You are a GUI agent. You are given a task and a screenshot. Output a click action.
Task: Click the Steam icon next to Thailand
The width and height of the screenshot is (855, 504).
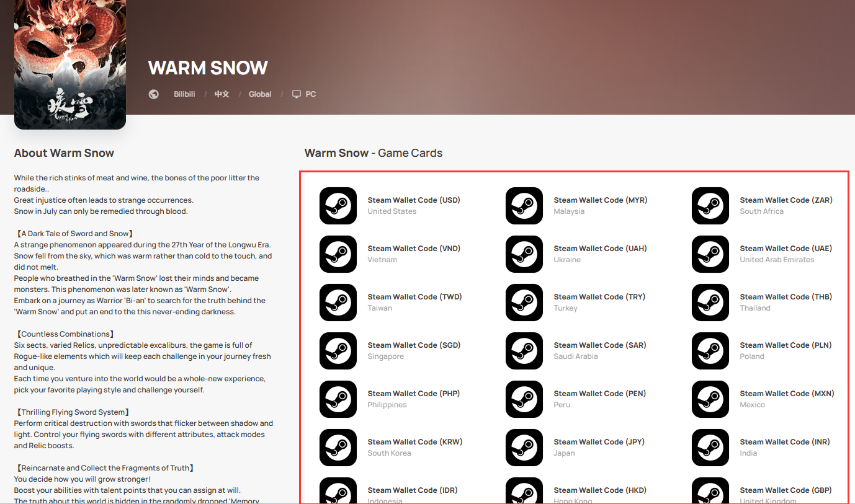pyautogui.click(x=710, y=303)
